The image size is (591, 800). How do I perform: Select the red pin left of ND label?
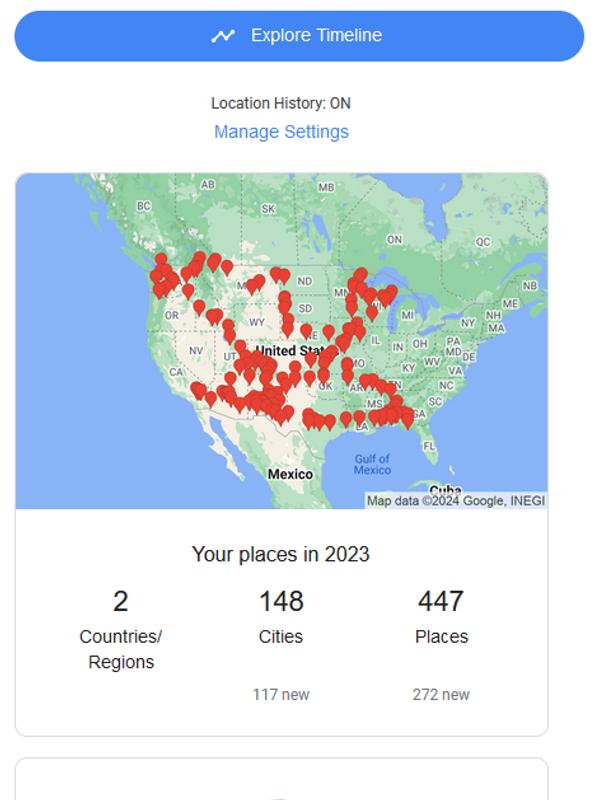coord(284,276)
